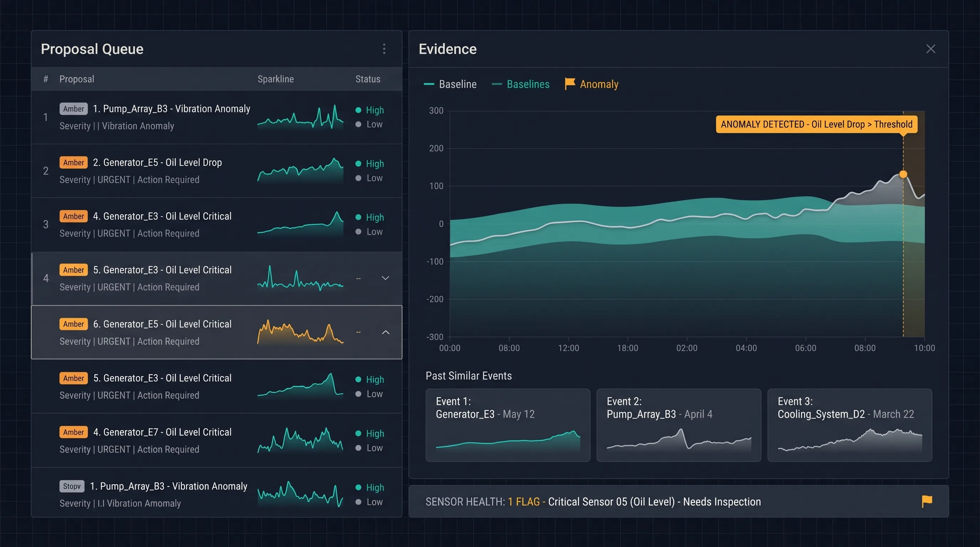Click the teal Baseline legend line swatch

click(x=429, y=84)
